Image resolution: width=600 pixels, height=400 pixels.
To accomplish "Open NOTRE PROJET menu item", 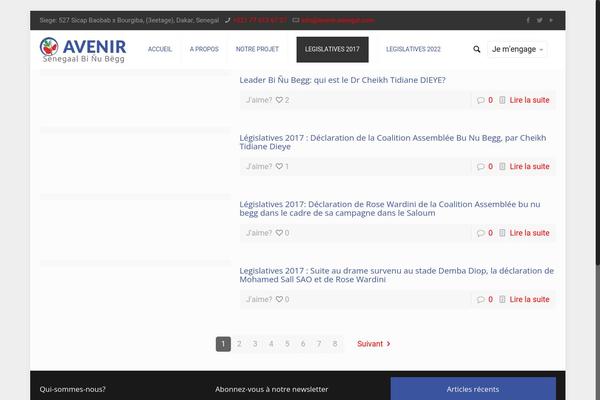I will click(257, 49).
